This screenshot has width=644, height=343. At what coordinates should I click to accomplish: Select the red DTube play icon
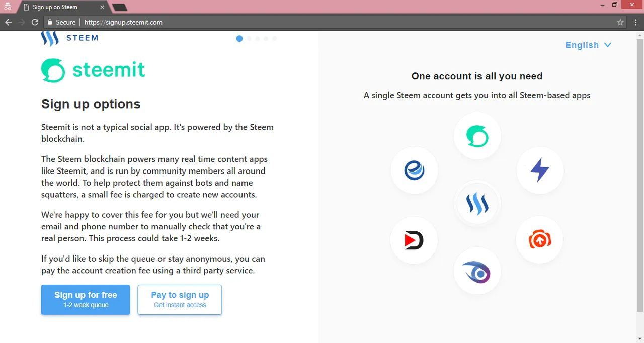coord(414,240)
